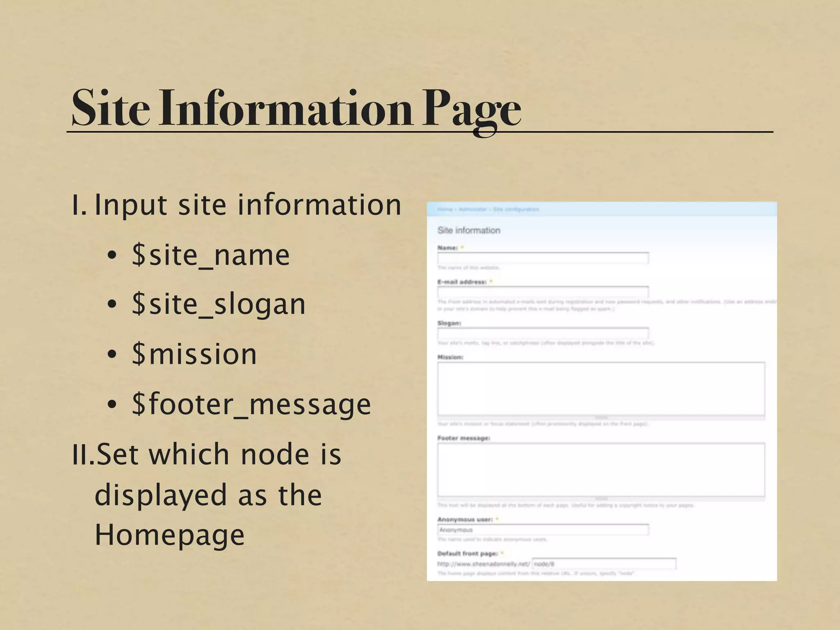Click the 'Footer message:' label

point(463,438)
